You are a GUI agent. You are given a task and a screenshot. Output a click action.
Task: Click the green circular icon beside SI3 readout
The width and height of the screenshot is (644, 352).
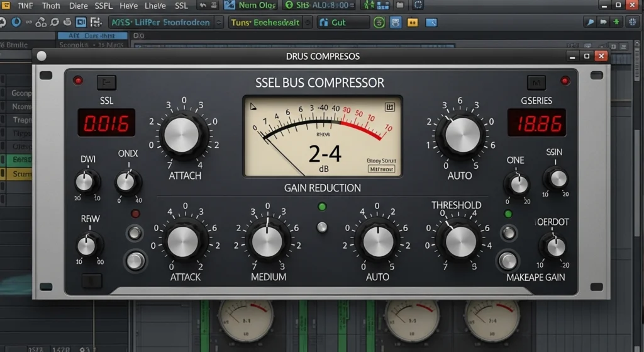[x=289, y=5]
